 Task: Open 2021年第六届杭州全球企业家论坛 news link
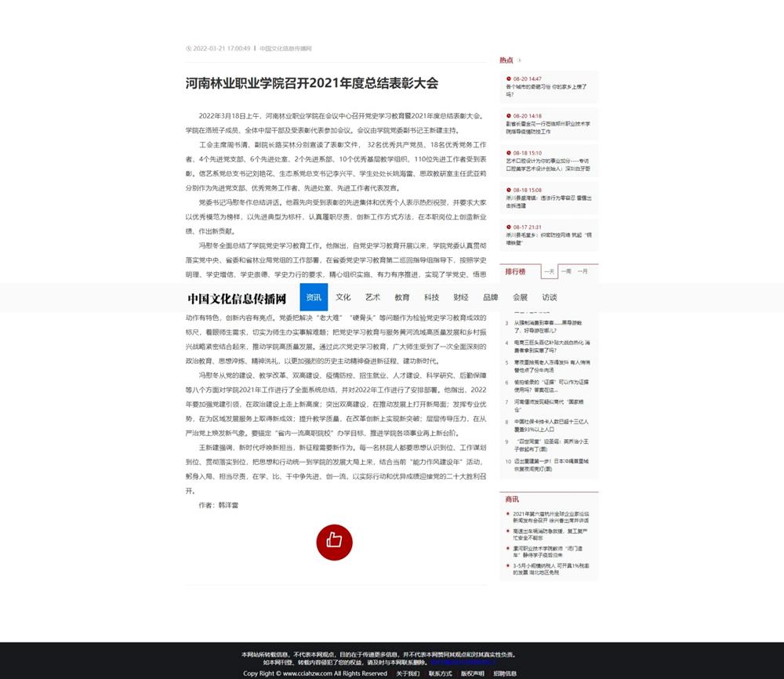click(550, 517)
